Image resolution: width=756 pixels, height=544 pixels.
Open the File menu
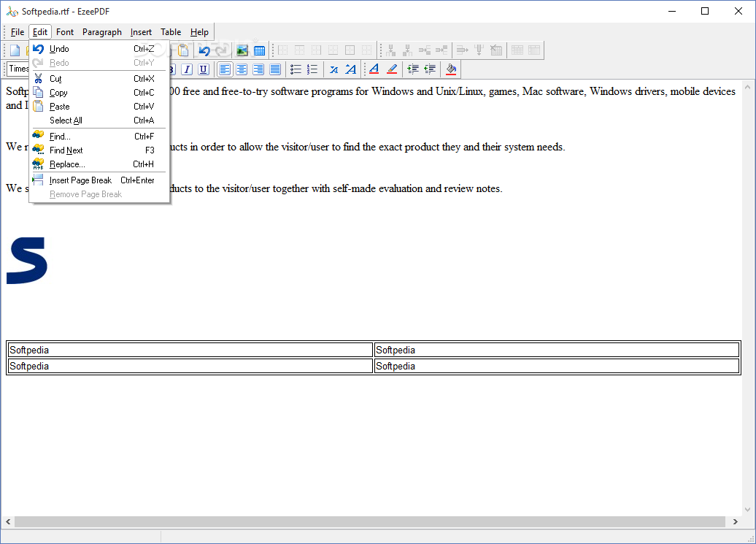tap(18, 32)
